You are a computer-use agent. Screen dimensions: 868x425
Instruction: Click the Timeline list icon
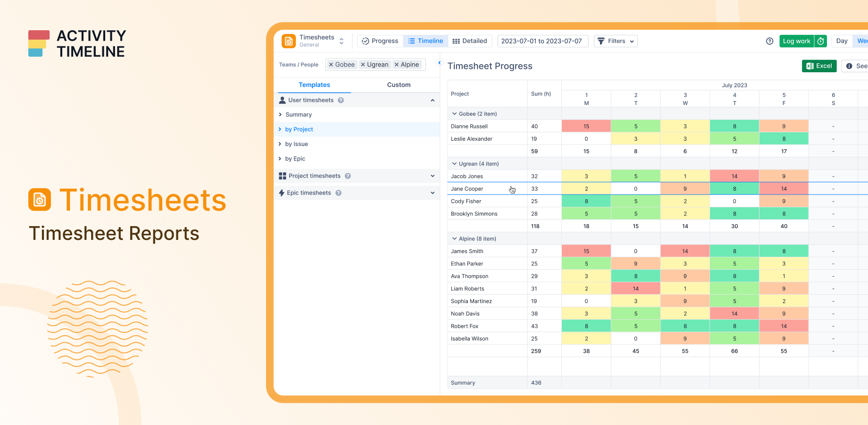pos(411,41)
